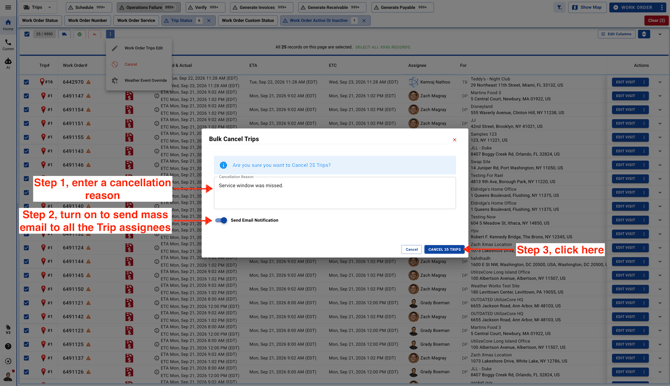
Task: Expand the chevron beside the globe button
Action: [660, 34]
